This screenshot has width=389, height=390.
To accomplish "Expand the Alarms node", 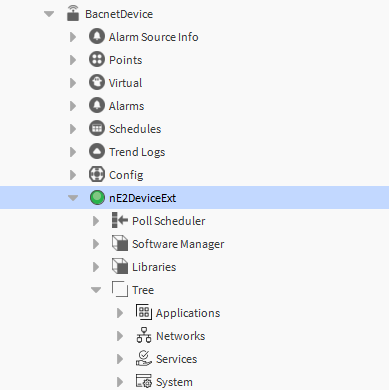I will click(x=73, y=106).
